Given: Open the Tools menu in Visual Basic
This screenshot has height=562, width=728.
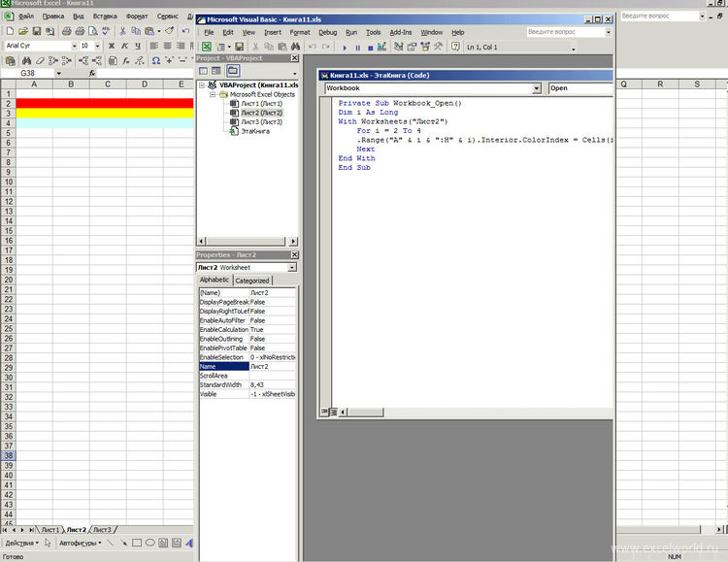Looking at the screenshot, I should [373, 32].
